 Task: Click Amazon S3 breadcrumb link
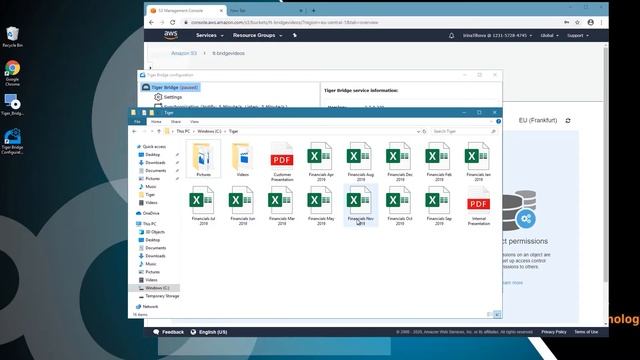[184, 53]
